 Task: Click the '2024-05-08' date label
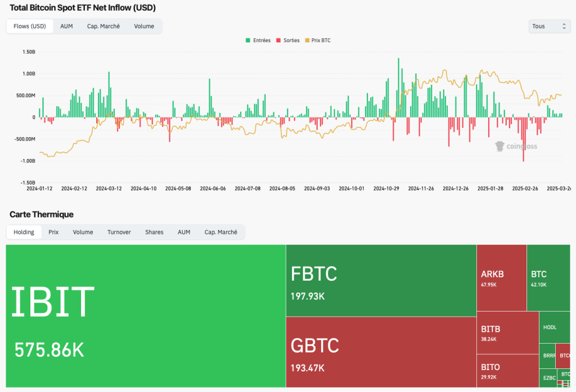(178, 188)
